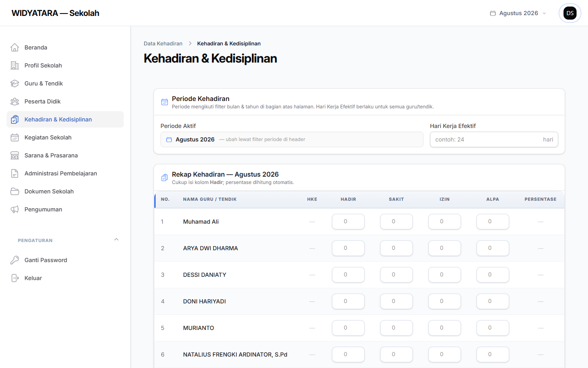Click Hadir input for MURIANTO
The image size is (588, 368).
click(x=348, y=328)
